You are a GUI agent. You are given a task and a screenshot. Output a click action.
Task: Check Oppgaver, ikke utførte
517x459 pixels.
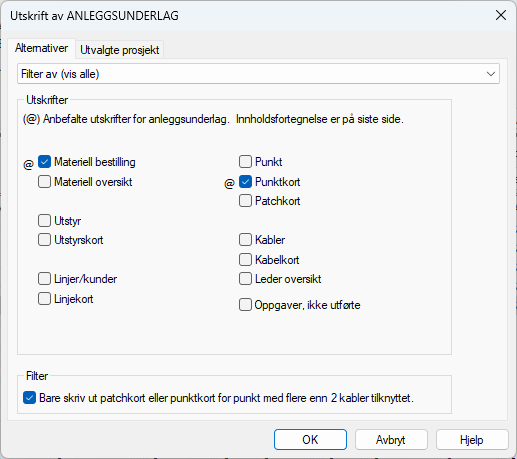tap(245, 305)
